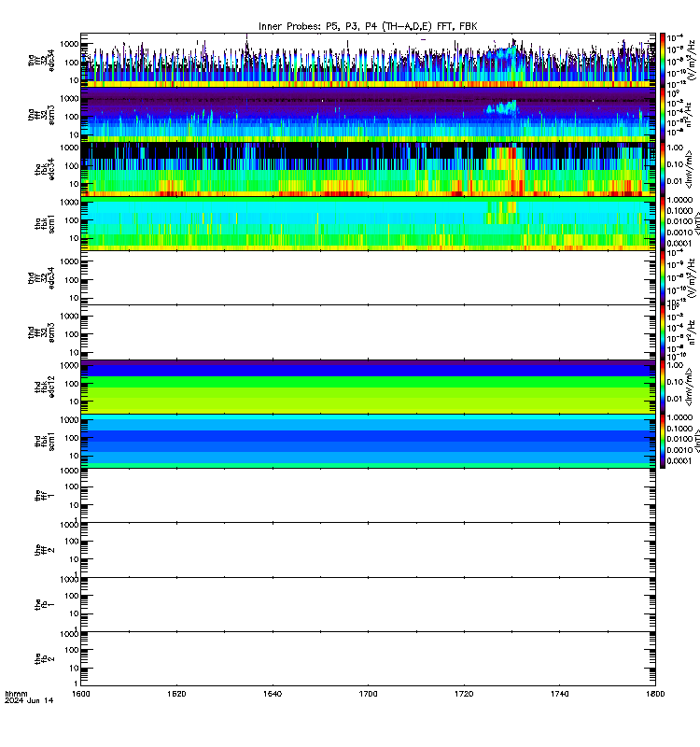Click the 1600 time axis label
700x747 pixels.
coord(80,694)
